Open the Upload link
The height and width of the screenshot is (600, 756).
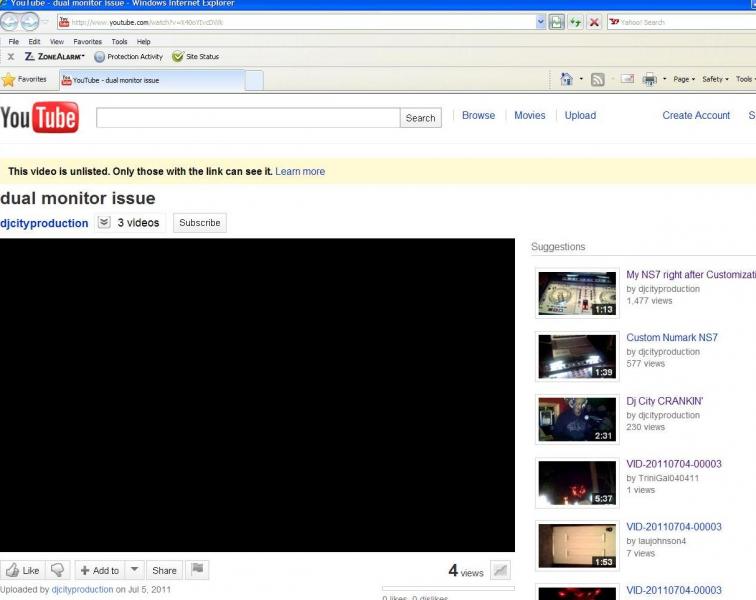tap(580, 115)
